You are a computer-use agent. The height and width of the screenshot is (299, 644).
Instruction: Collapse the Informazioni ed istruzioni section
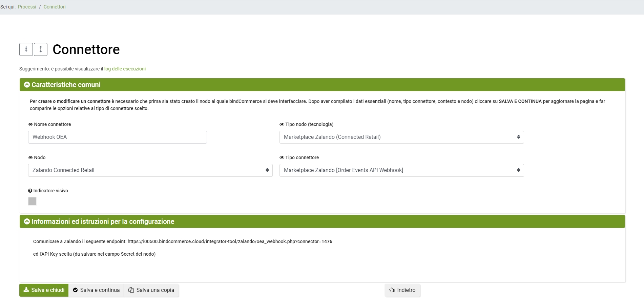click(x=27, y=221)
